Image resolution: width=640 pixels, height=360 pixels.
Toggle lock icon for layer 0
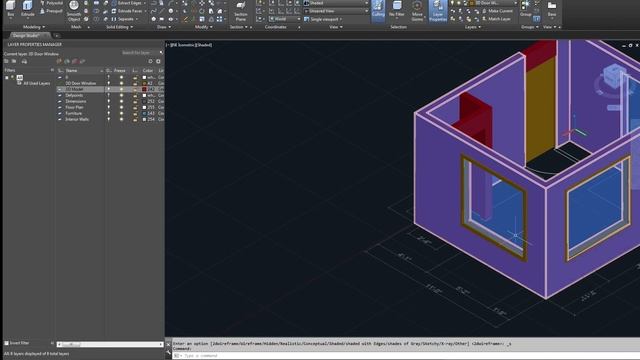[135, 77]
